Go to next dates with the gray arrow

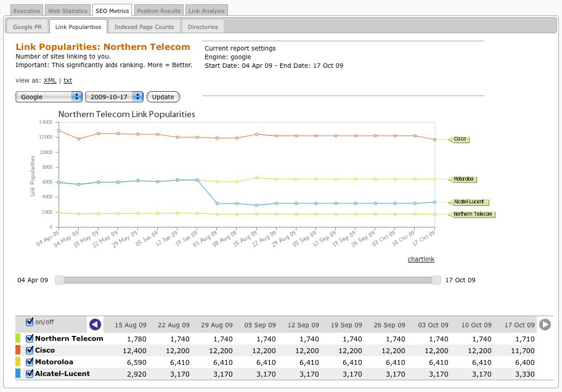click(545, 325)
